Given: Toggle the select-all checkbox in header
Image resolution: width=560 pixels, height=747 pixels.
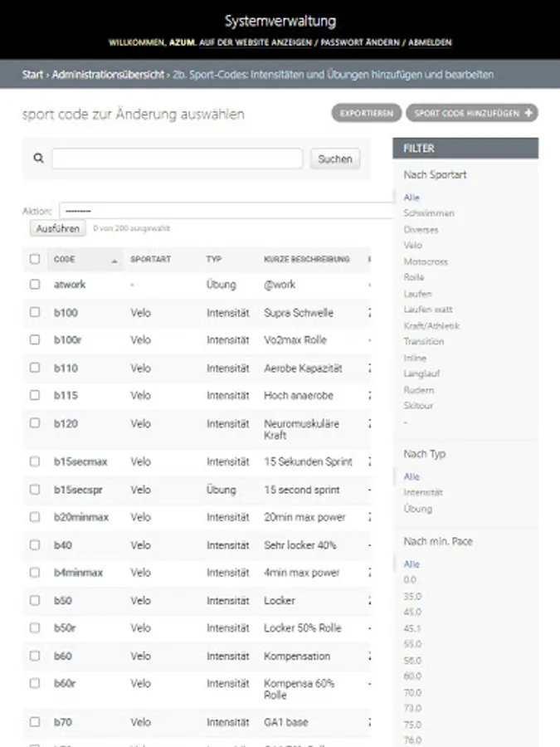Looking at the screenshot, I should point(35,259).
